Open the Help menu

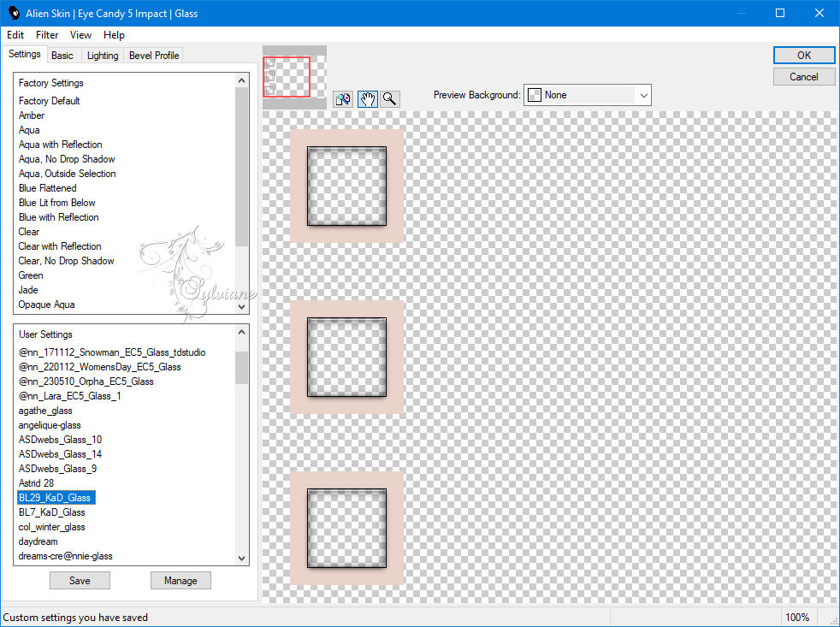[114, 35]
